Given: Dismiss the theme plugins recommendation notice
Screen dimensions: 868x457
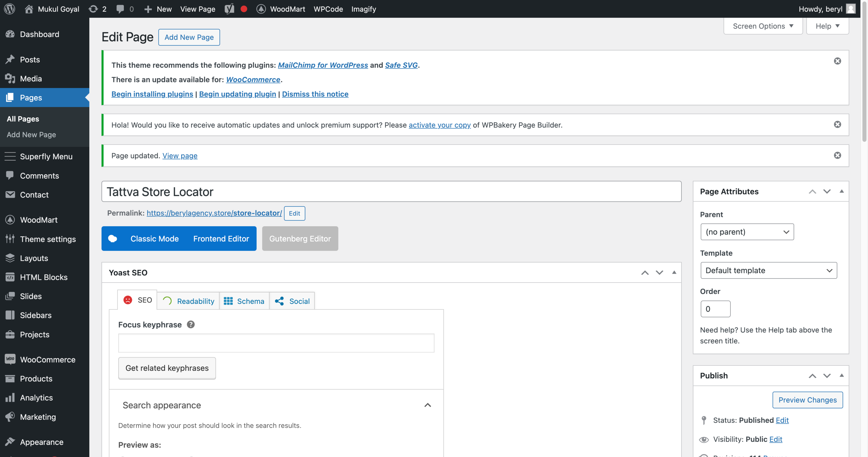Looking at the screenshot, I should click(837, 61).
